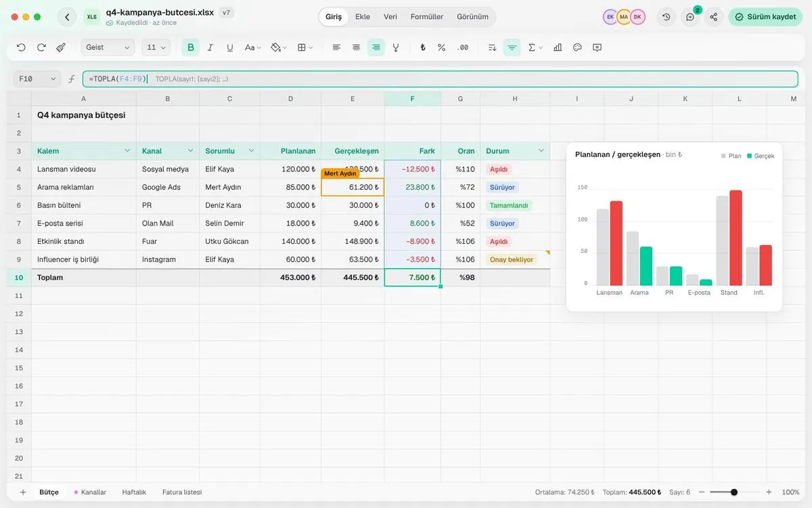Switch to the Formüller tab

pos(427,17)
